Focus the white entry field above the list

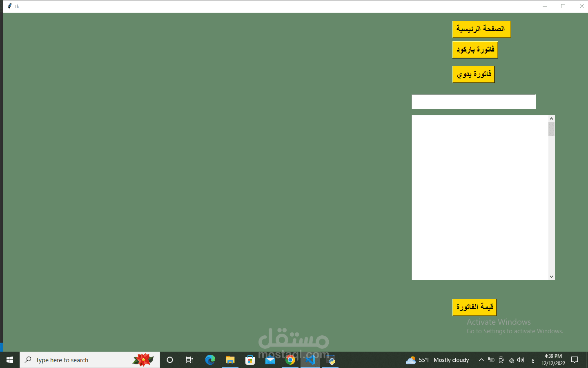474,102
